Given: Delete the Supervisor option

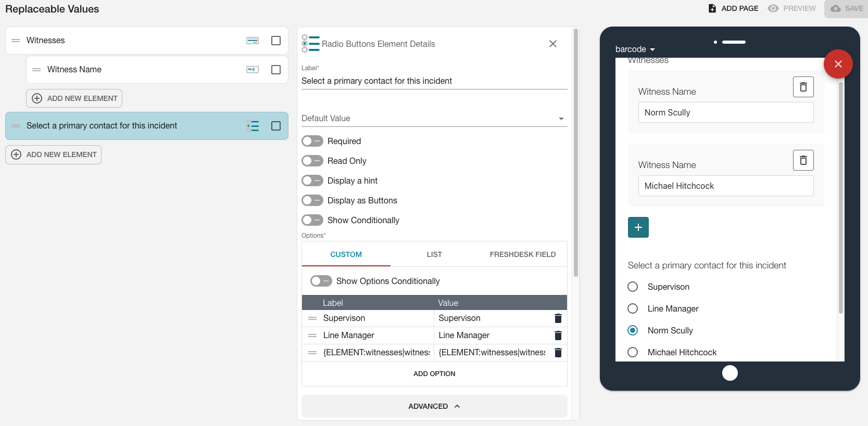Looking at the screenshot, I should 558,318.
